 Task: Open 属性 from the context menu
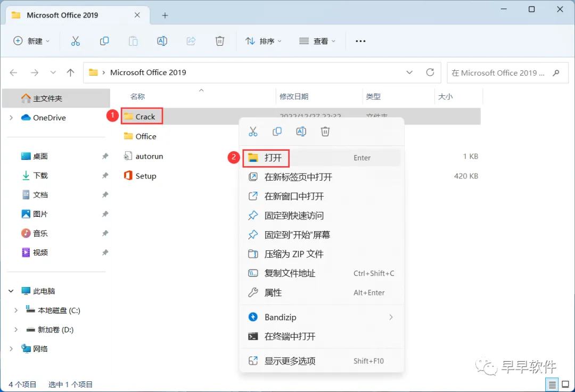tap(322, 292)
